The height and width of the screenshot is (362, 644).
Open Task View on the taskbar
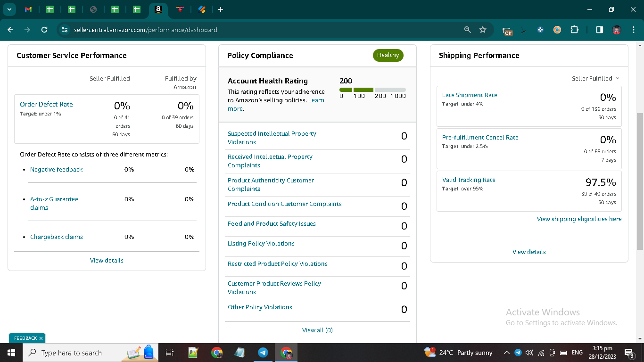[x=170, y=353]
